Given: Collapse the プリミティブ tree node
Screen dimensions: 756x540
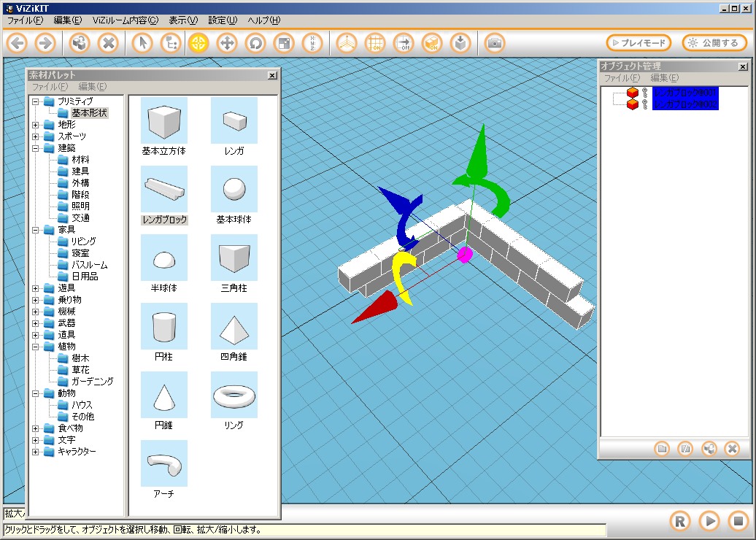Looking at the screenshot, I should (x=35, y=101).
